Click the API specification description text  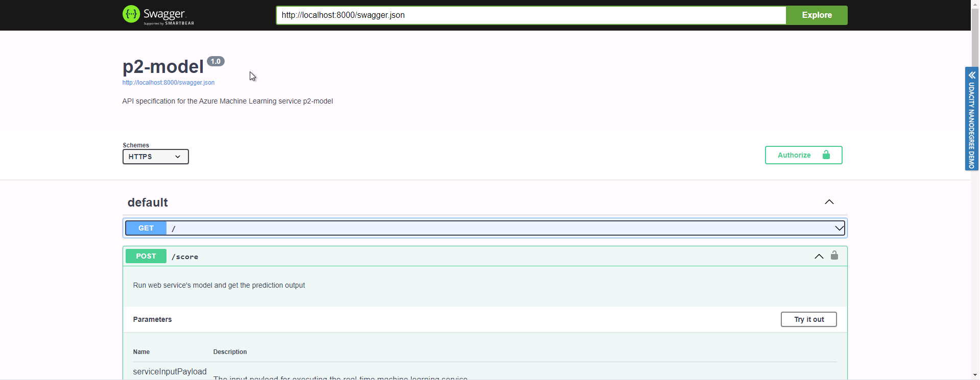click(x=228, y=101)
